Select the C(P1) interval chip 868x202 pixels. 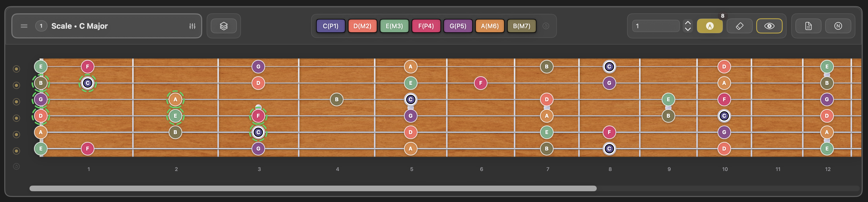331,26
